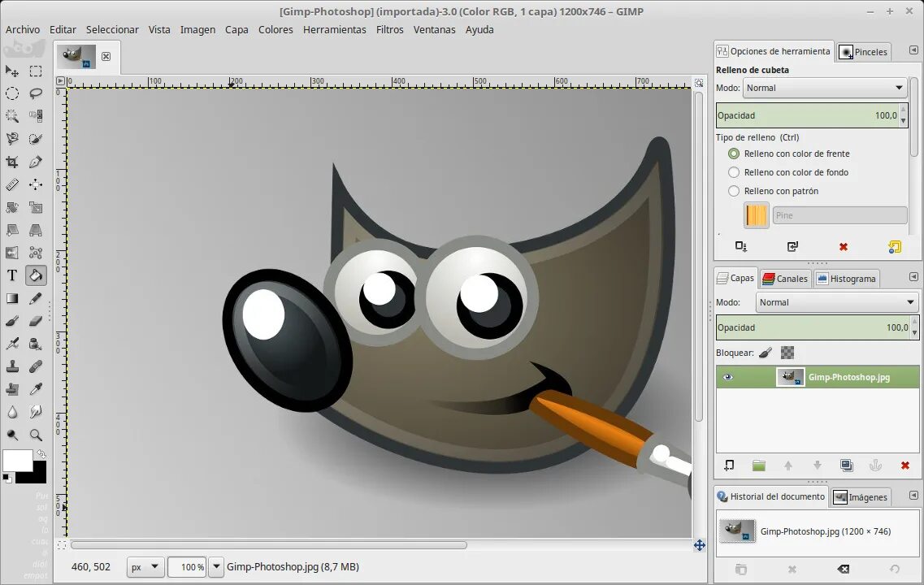Open the Opciones de herramienta panel configuration menu
Screen dimensions: 924x585
coord(913,50)
